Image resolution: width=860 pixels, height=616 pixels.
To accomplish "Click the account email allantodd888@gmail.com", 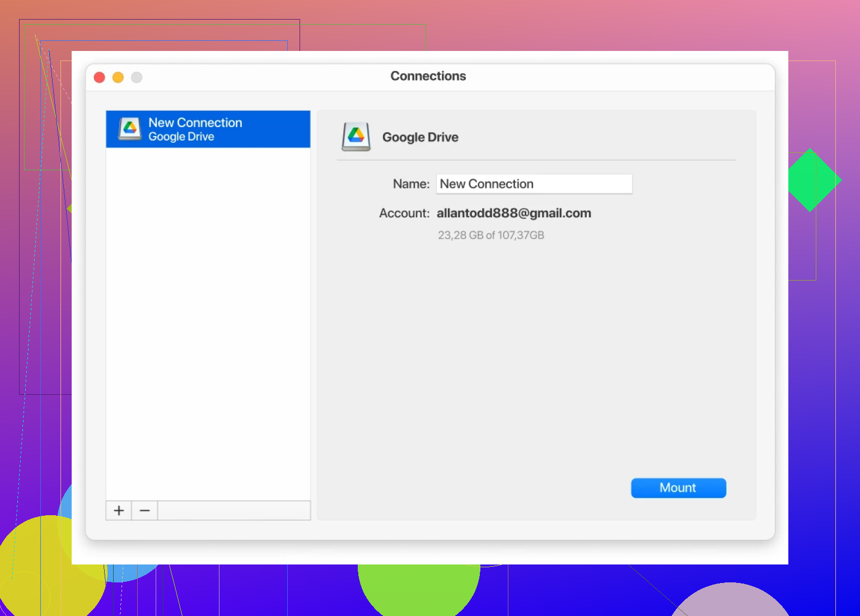I will (x=513, y=213).
